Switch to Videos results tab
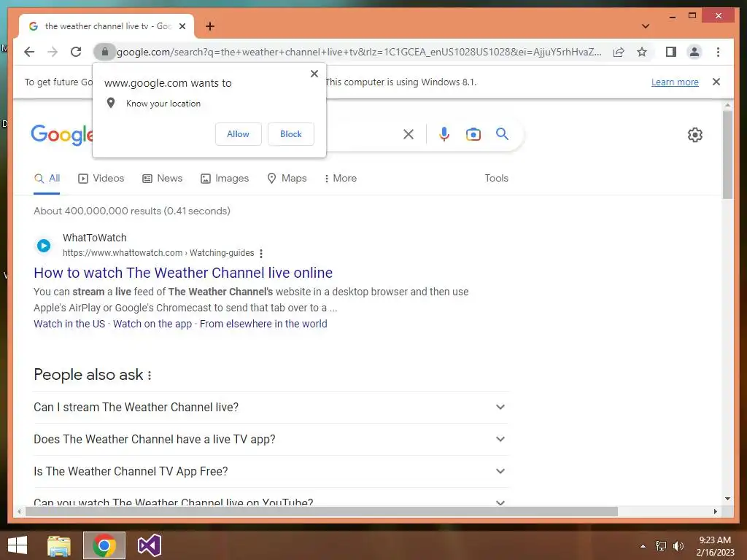Screen dimensions: 747x560 coord(101,178)
